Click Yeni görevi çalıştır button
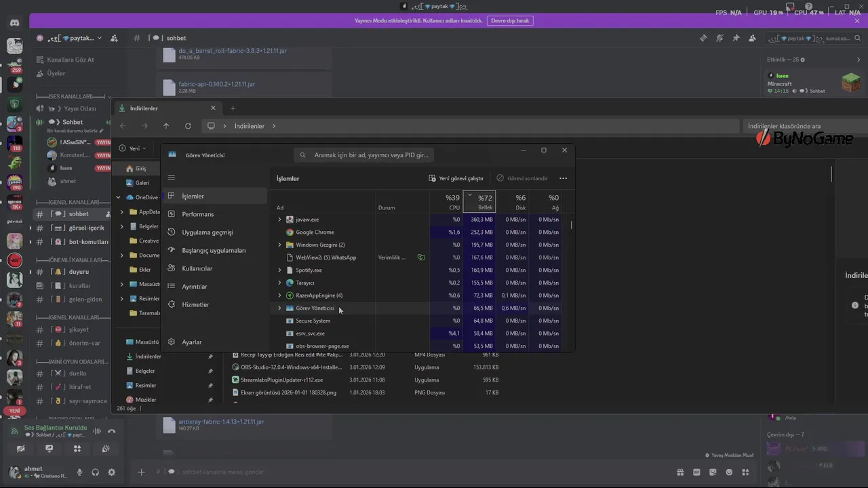 [x=456, y=178]
